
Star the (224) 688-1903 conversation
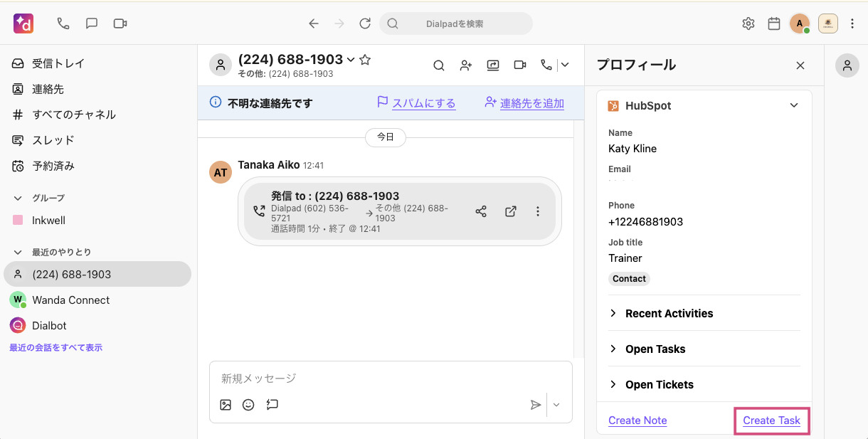[x=365, y=60]
